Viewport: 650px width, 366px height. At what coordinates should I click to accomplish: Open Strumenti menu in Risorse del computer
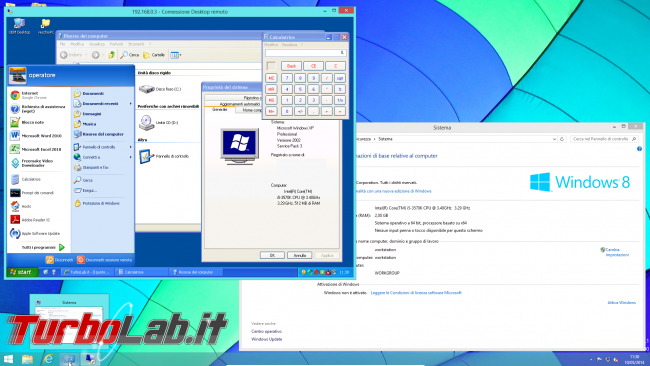click(x=136, y=44)
